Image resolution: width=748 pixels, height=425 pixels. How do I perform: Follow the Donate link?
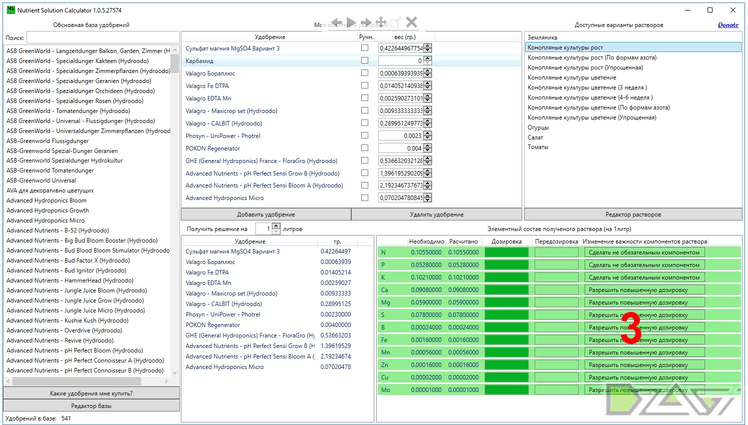pyautogui.click(x=727, y=25)
